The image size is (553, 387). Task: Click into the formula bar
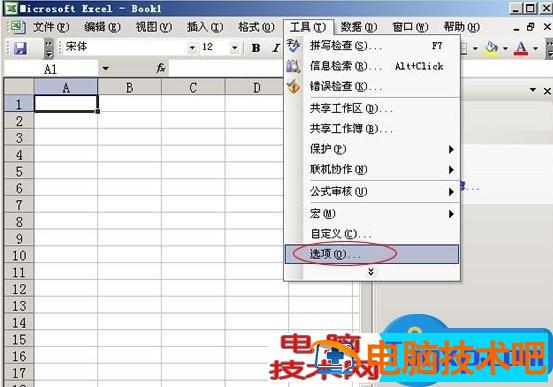click(226, 68)
